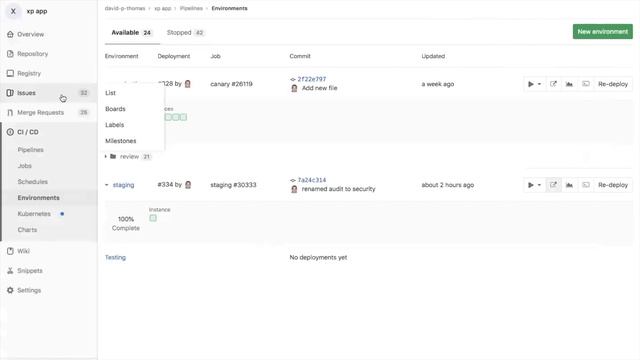Select the Merge Requests icon
The width and height of the screenshot is (640, 360).
pos(10,113)
